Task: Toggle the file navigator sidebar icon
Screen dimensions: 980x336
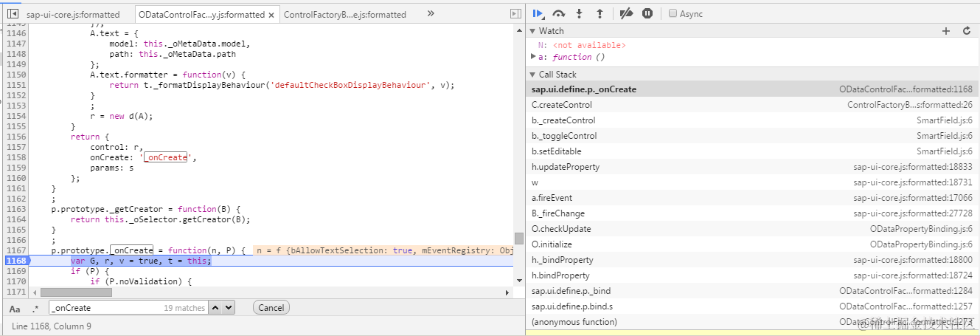Action: point(13,14)
